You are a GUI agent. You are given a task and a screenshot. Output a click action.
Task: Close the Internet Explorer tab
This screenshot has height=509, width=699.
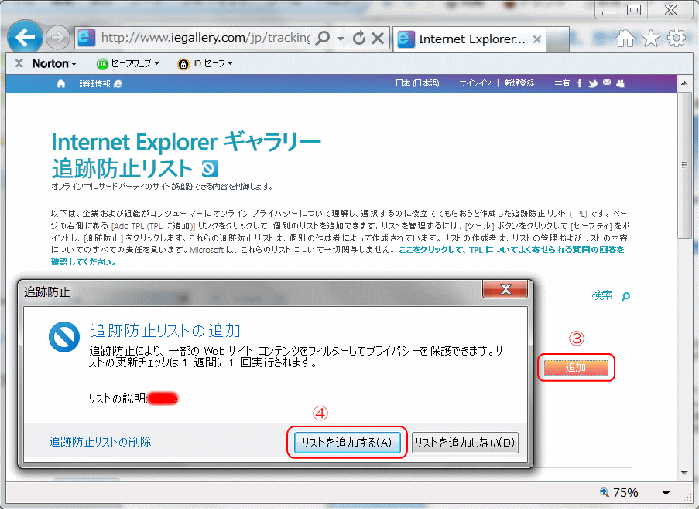537,39
